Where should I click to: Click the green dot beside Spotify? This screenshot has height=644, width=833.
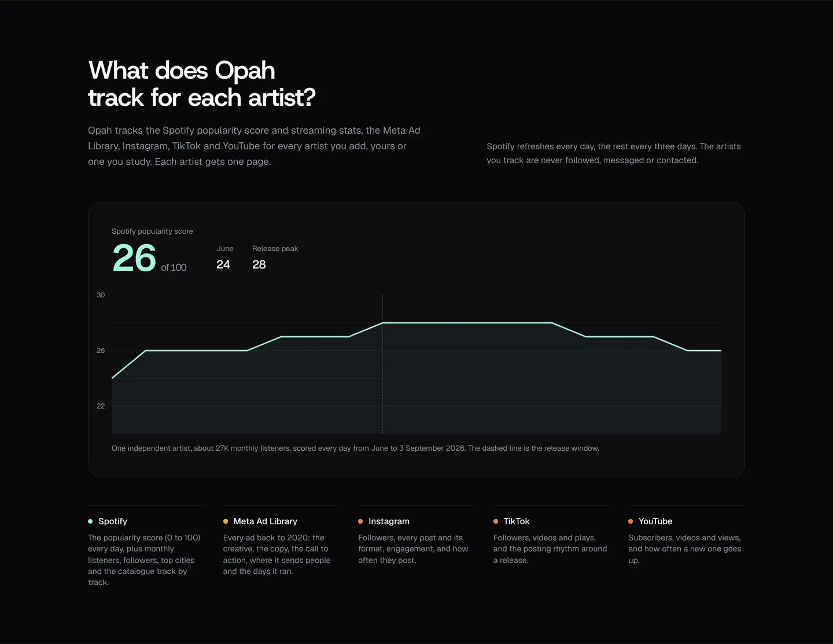point(90,521)
